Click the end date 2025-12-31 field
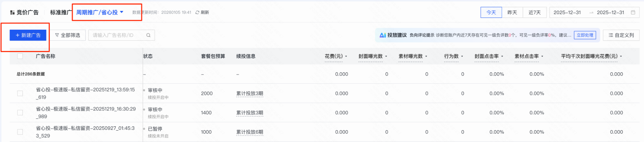 (610, 13)
